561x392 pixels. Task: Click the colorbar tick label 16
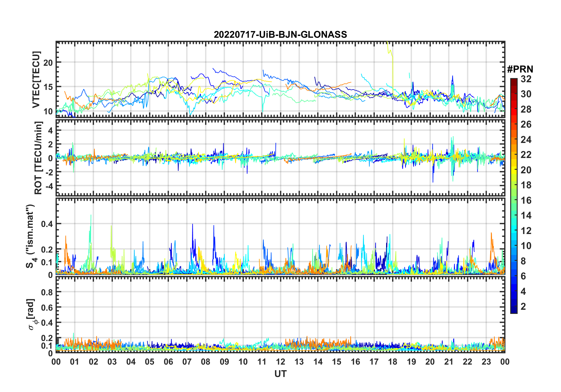point(526,200)
